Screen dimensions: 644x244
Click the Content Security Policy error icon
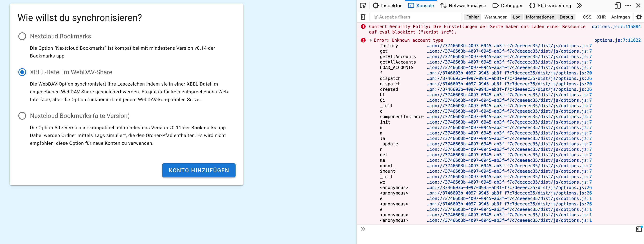[363, 27]
